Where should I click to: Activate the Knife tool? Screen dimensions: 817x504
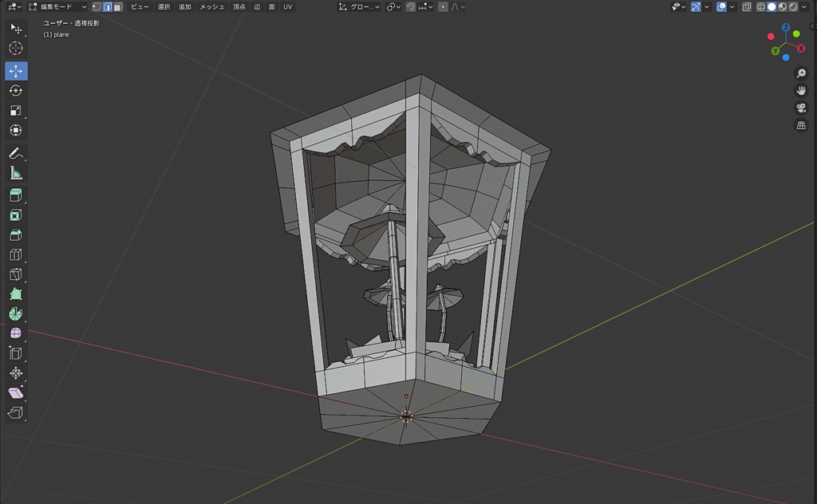(x=16, y=274)
